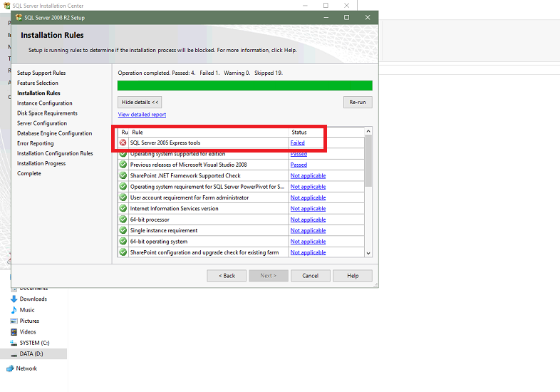Open Pictures folder icon in Explorer sidebar
This screenshot has height=392, width=560.
(x=14, y=321)
